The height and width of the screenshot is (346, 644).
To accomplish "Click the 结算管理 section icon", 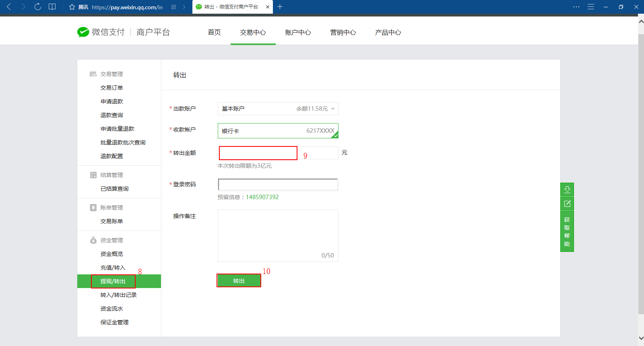I will tap(93, 175).
